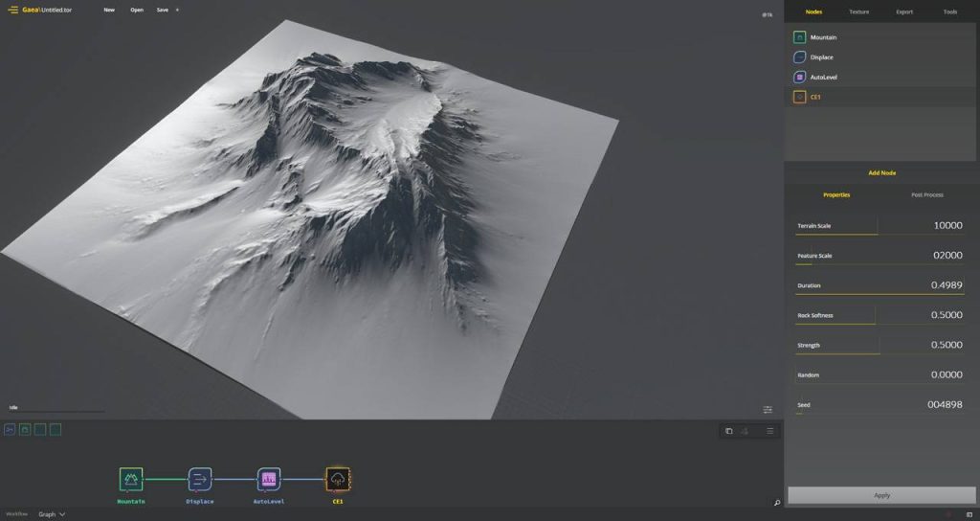Viewport: 980px width, 521px height.
Task: Click the scissors icon in graph toolbar
Action: click(x=745, y=431)
